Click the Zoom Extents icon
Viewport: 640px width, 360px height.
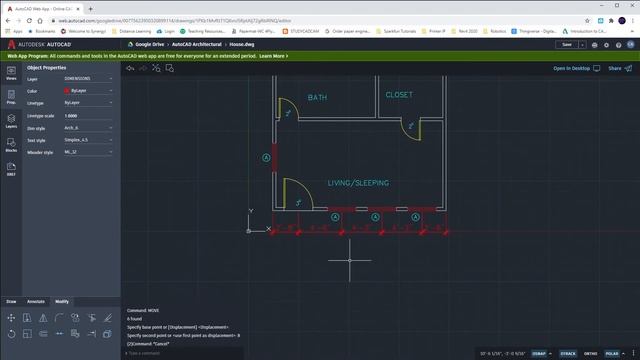coord(156,68)
